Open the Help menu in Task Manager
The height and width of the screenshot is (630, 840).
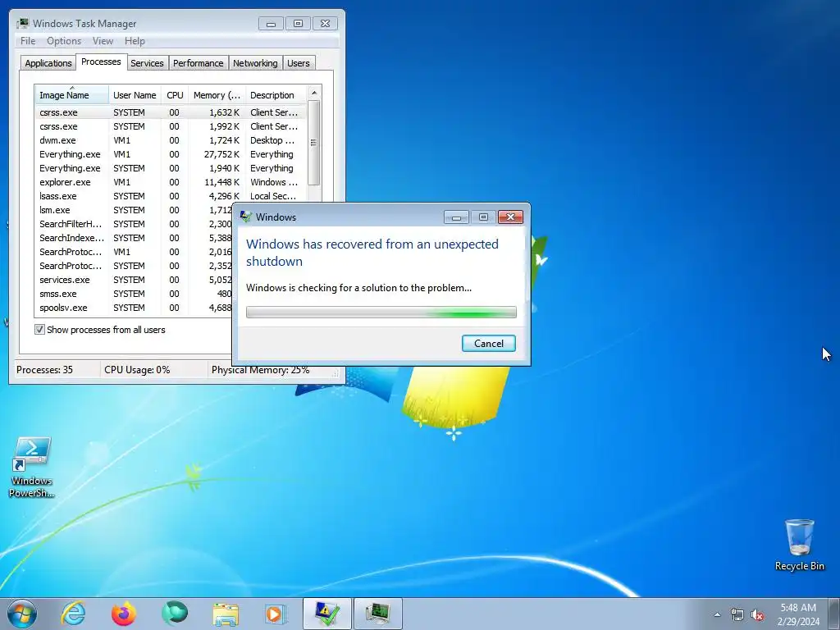[135, 41]
